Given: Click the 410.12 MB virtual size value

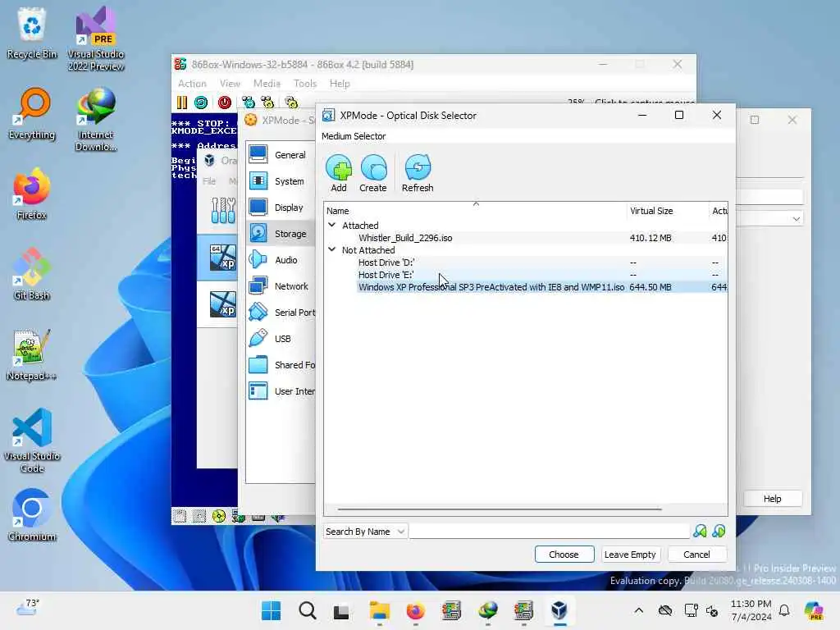Looking at the screenshot, I should click(651, 238).
